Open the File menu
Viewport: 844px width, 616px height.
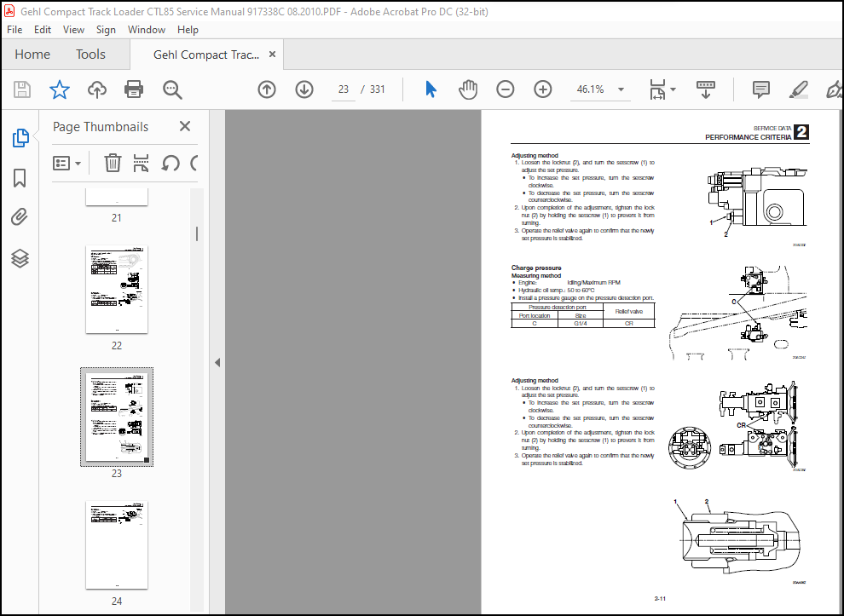tap(14, 30)
